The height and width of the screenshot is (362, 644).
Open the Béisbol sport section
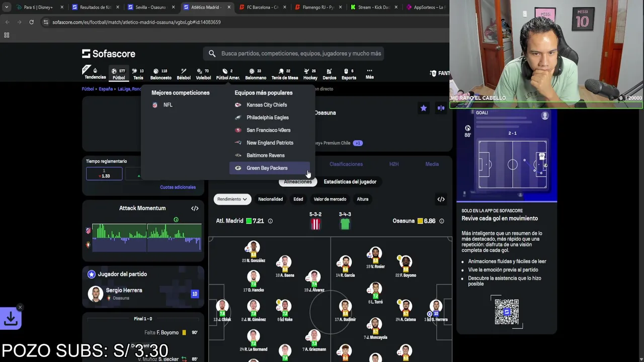184,73
